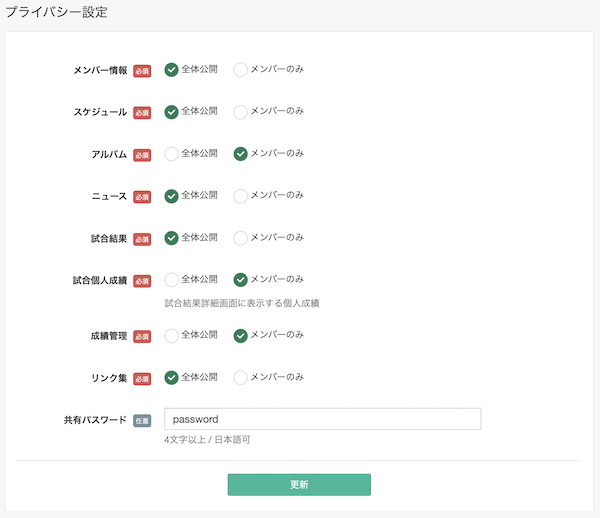Image resolution: width=600 pixels, height=518 pixels.
Task: Set 成績管理 to 全体公開
Action: tap(172, 336)
